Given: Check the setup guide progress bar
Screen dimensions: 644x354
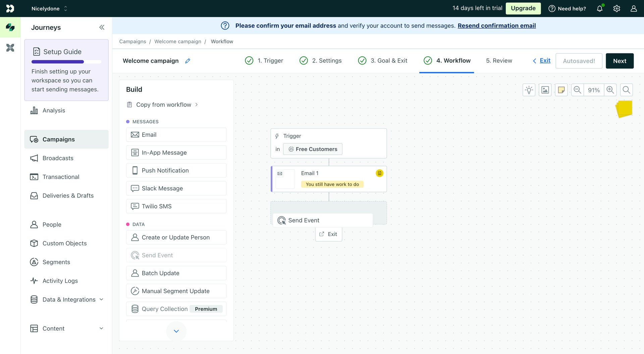Looking at the screenshot, I should [66, 62].
